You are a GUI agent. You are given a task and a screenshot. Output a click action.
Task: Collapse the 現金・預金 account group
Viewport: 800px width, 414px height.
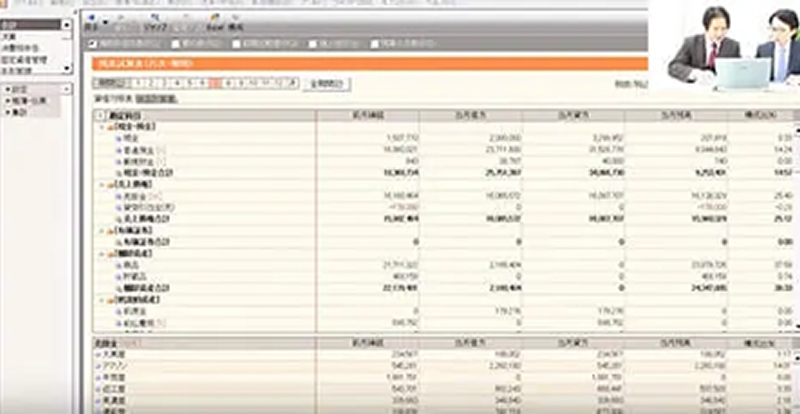tap(101, 127)
